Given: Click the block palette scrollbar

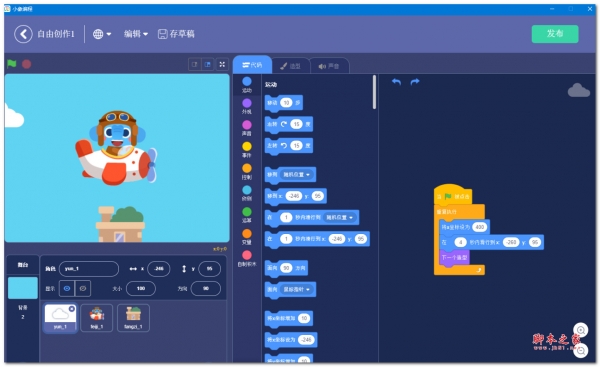Looking at the screenshot, I should pyautogui.click(x=374, y=92).
